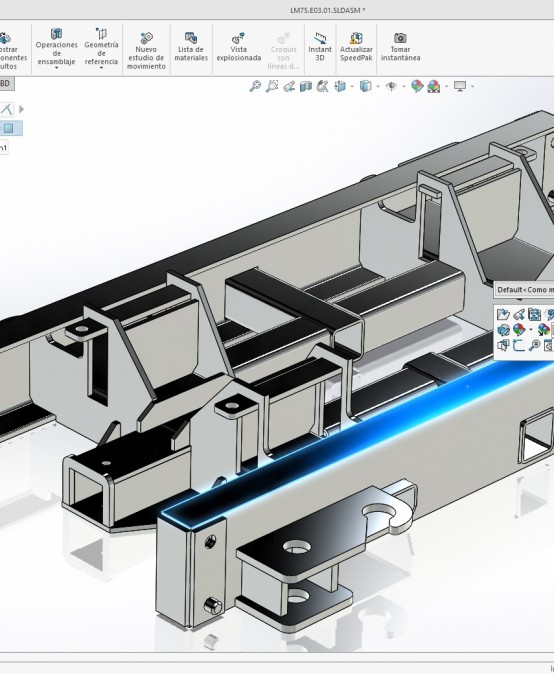Click Hide Components icon in context toolbar
This screenshot has width=554, height=674.
pos(503,330)
